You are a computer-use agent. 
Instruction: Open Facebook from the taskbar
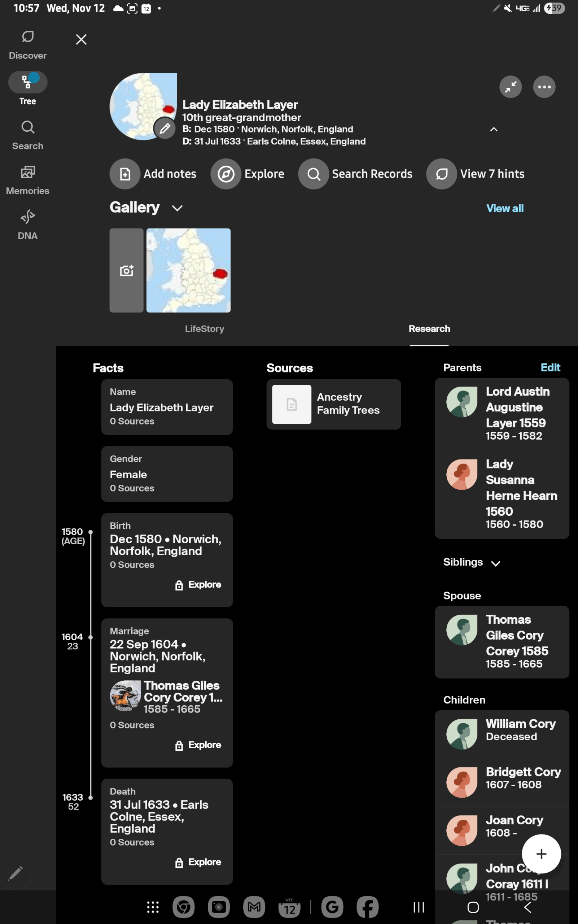pyautogui.click(x=367, y=907)
